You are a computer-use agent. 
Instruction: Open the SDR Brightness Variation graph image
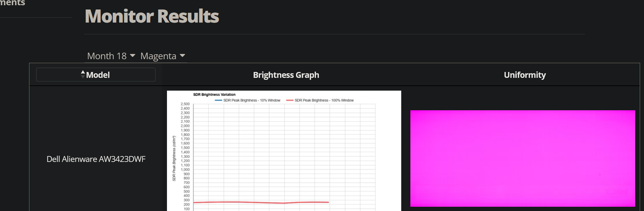pyautogui.click(x=284, y=151)
